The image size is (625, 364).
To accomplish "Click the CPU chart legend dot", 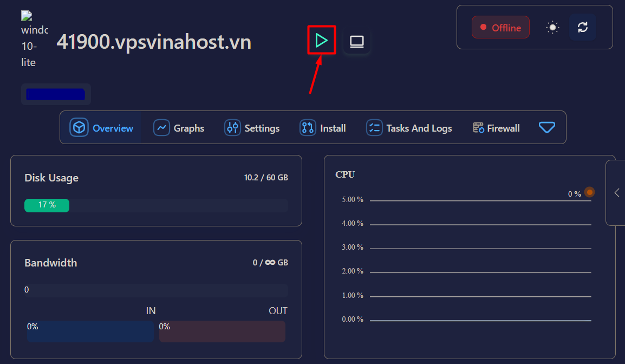I will (589, 192).
